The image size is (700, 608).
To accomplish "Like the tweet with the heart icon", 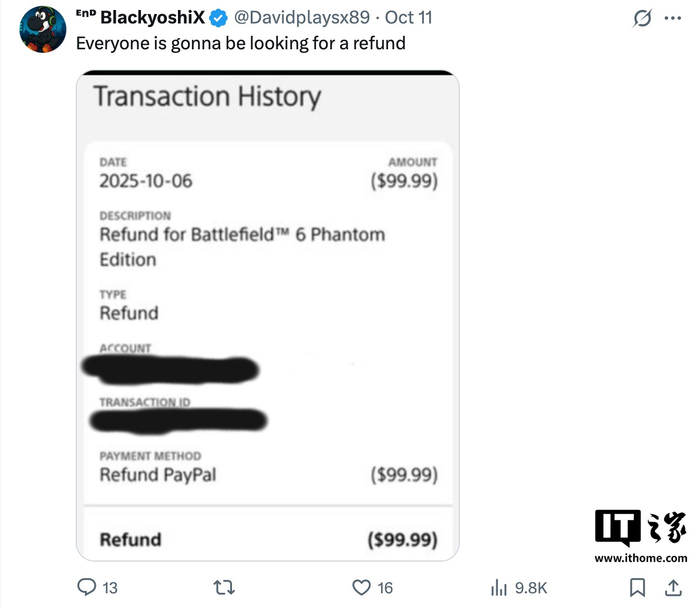I will (x=361, y=587).
